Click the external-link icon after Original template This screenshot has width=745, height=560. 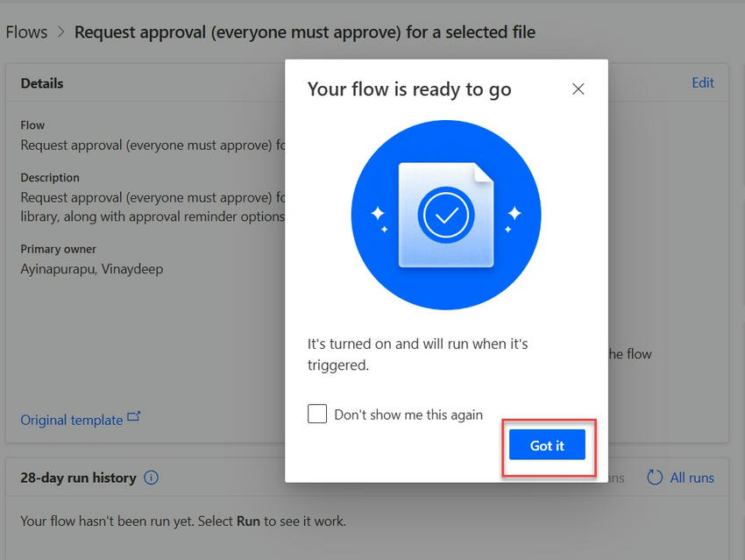(x=133, y=416)
